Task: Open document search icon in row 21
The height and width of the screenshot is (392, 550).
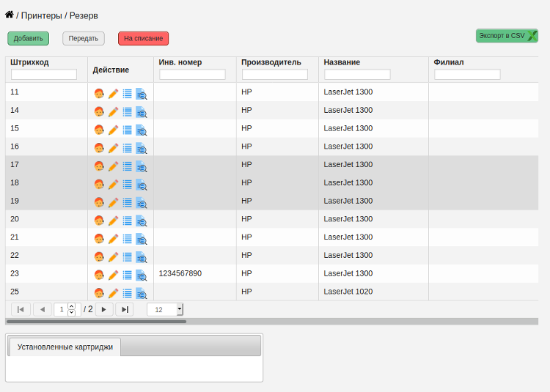Action: (x=142, y=240)
